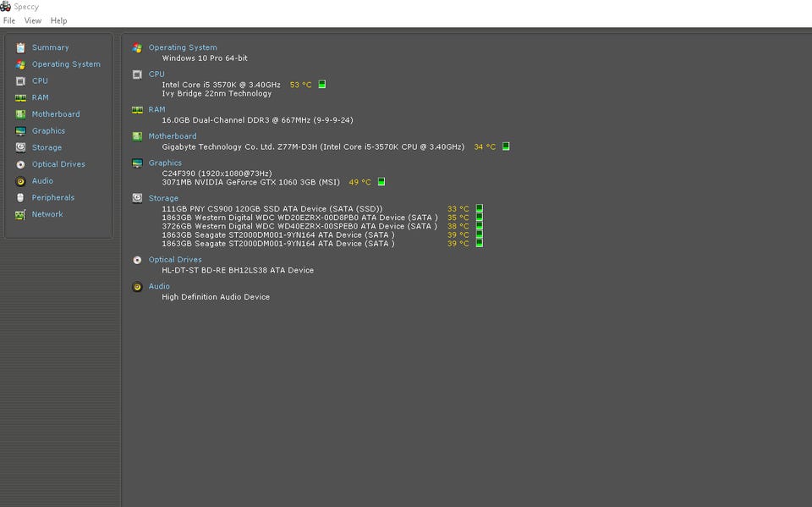Click the green temperature indicator next to 49 °C
The image size is (812, 507).
(381, 181)
